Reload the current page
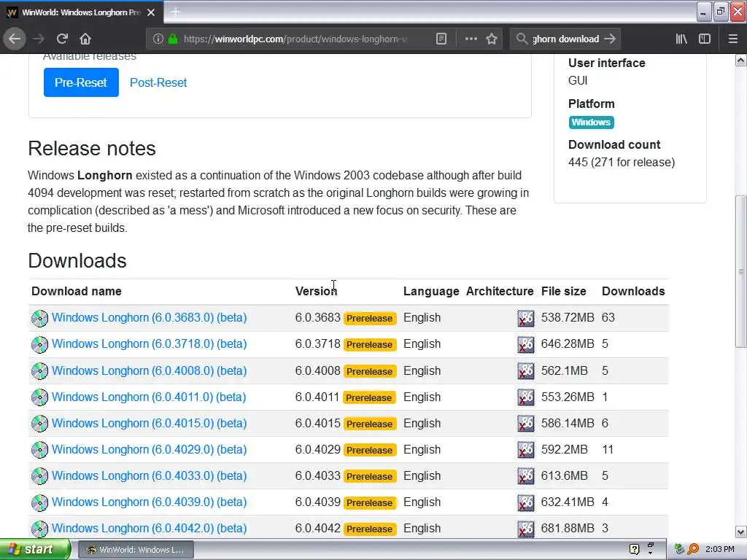The height and width of the screenshot is (560, 747). pos(62,39)
